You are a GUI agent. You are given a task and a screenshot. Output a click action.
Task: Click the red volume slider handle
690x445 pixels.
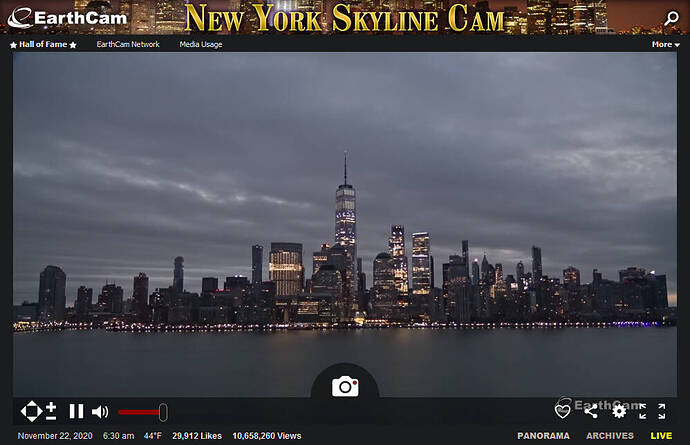(163, 412)
